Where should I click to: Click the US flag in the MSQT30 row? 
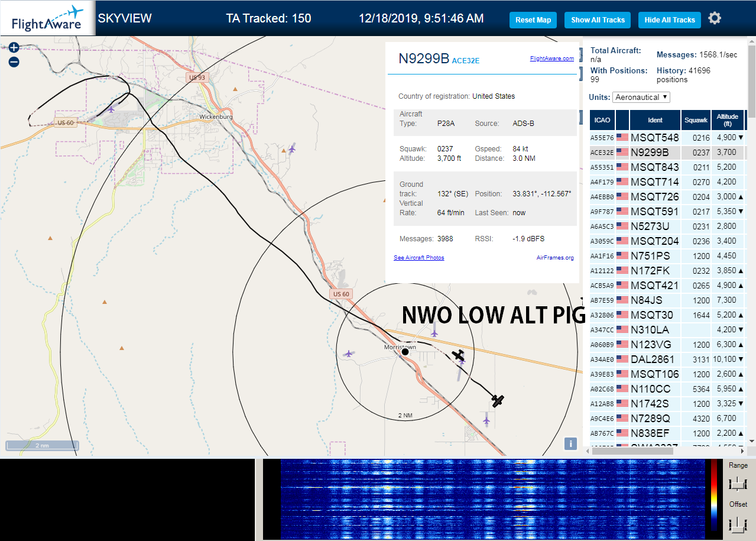[622, 315]
